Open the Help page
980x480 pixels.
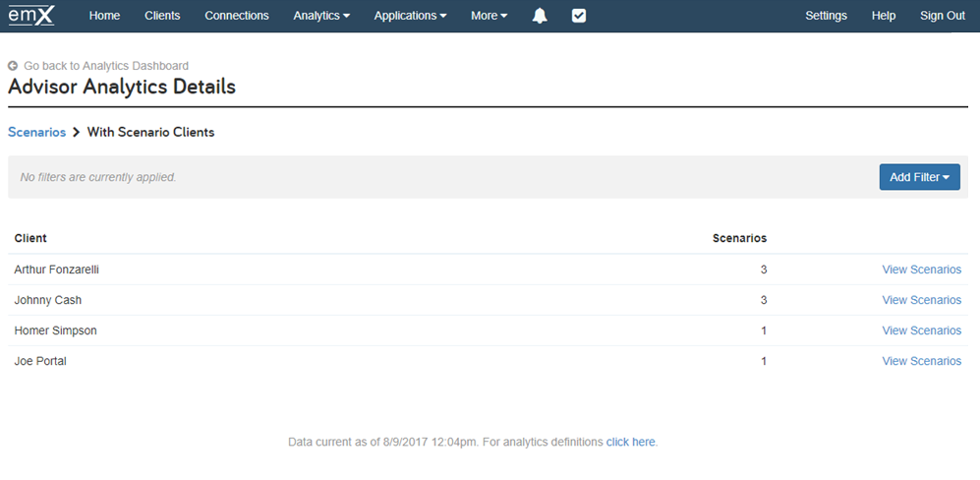(x=883, y=16)
